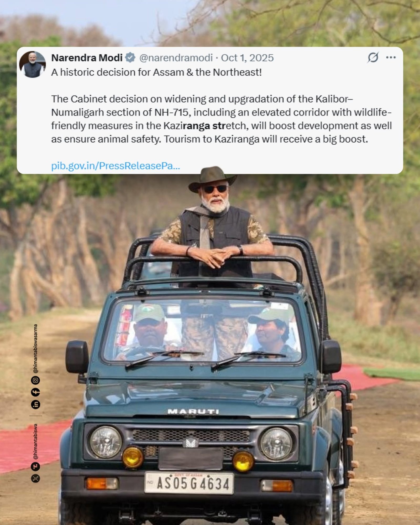
Task: Open the tweet's three-dot more menu
Action: (391, 57)
